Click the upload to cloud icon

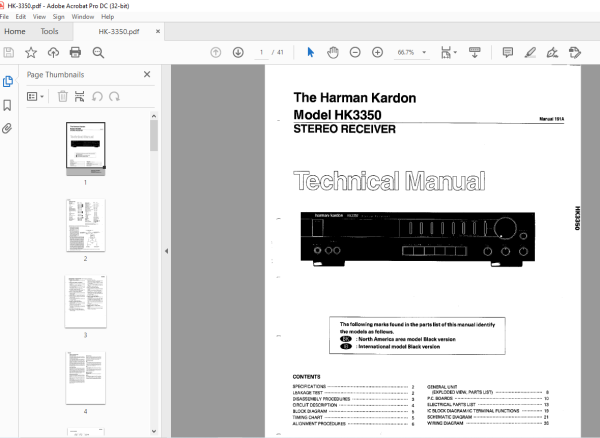coord(53,52)
